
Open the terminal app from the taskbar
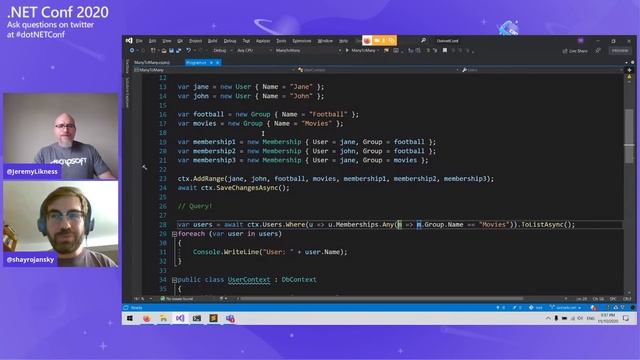coord(197,318)
